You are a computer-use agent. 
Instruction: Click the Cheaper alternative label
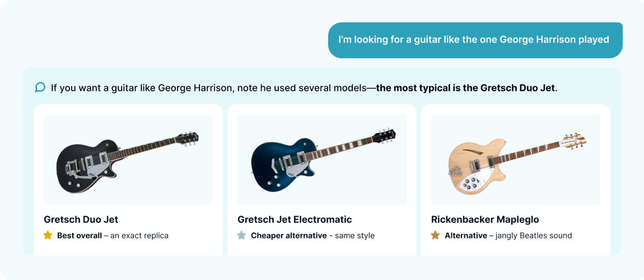point(289,236)
